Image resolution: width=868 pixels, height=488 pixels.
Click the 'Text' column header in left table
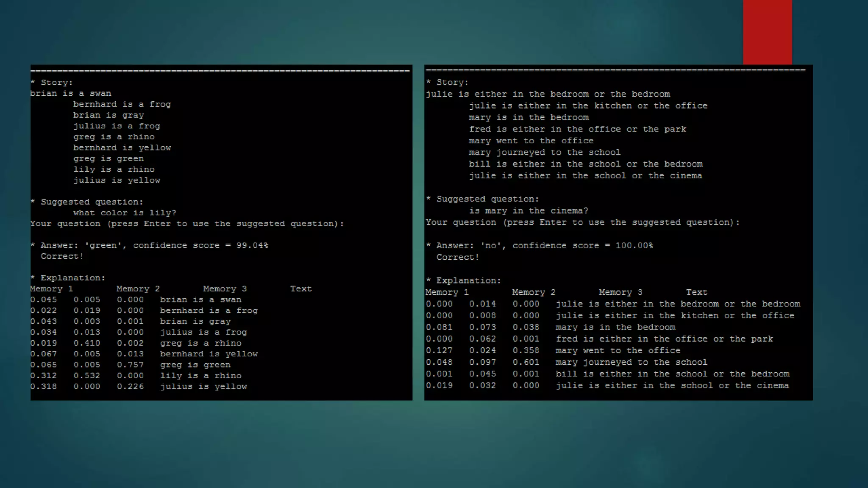tap(300, 289)
